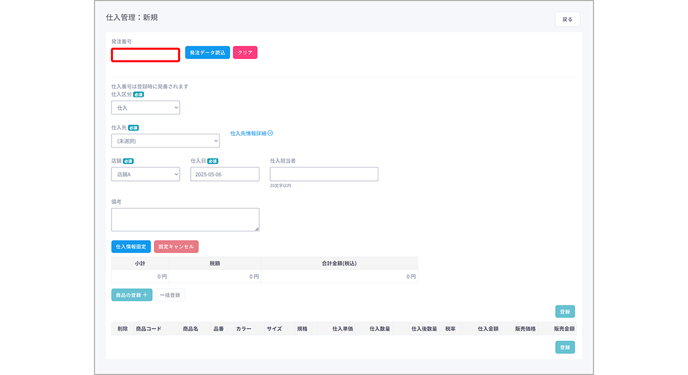Focus the 発注番号 input field
The width and height of the screenshot is (688, 375).
[x=145, y=55]
